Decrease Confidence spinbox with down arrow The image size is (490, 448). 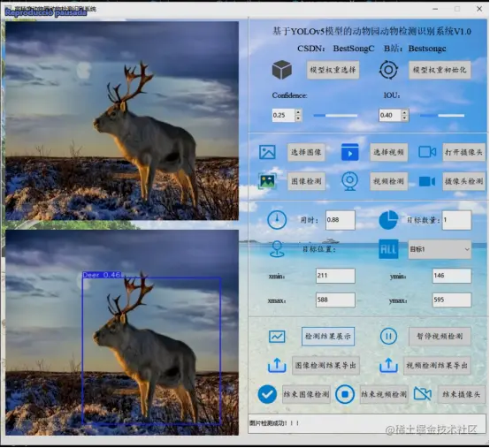coord(298,118)
